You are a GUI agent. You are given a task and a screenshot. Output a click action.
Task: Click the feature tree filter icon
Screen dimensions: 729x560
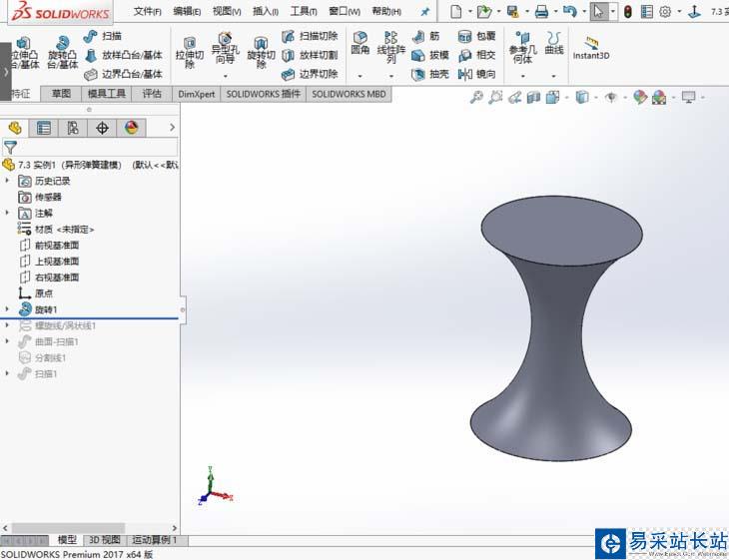pyautogui.click(x=10, y=148)
